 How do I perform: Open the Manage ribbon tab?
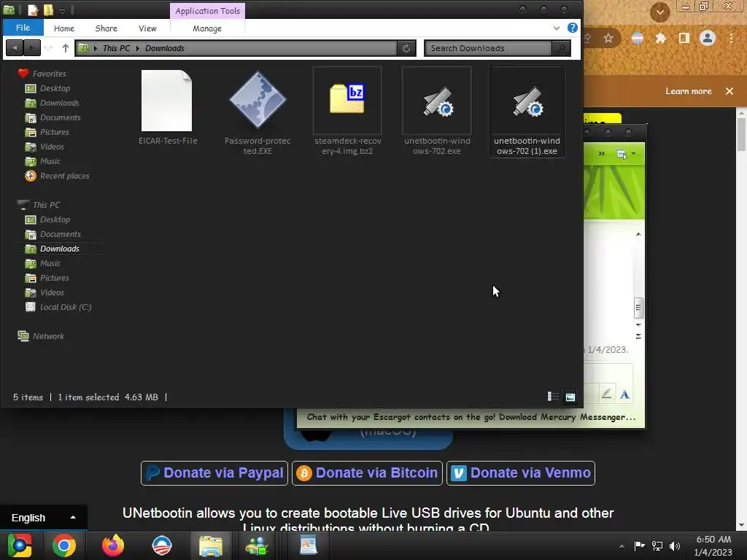[206, 28]
